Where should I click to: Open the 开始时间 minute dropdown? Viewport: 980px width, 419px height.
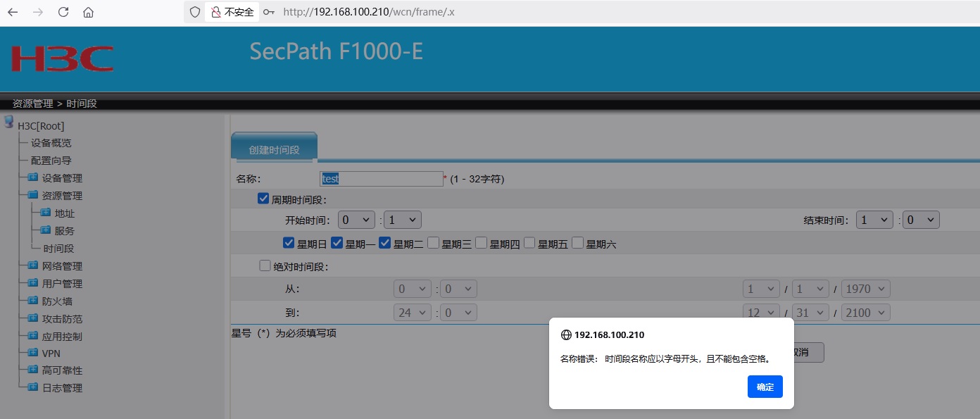403,220
